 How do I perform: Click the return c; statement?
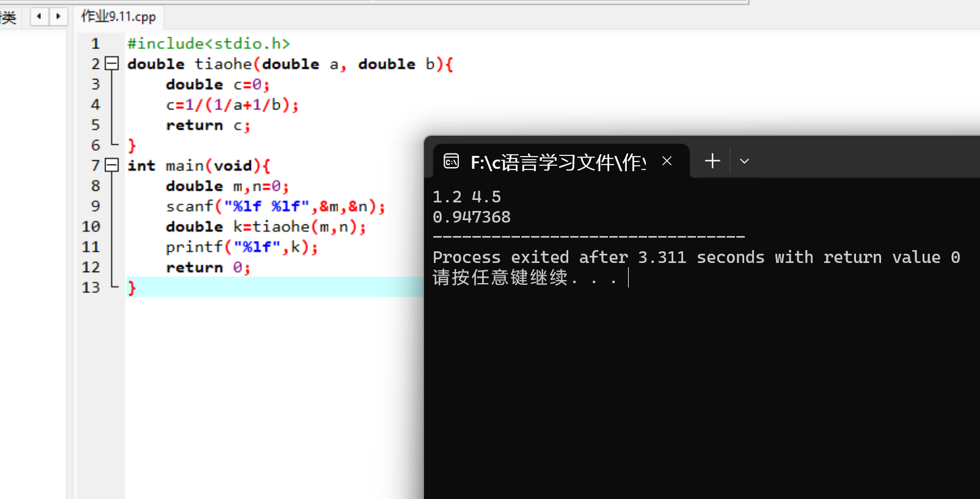point(208,125)
